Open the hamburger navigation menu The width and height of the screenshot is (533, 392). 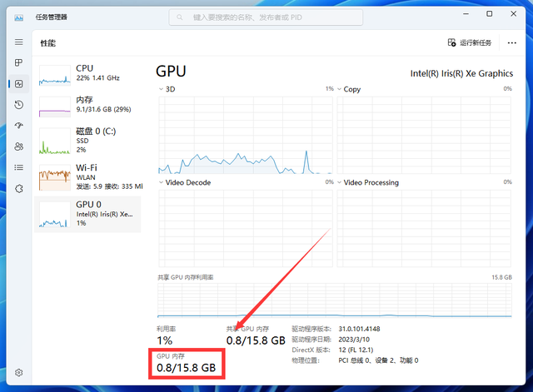[x=18, y=42]
